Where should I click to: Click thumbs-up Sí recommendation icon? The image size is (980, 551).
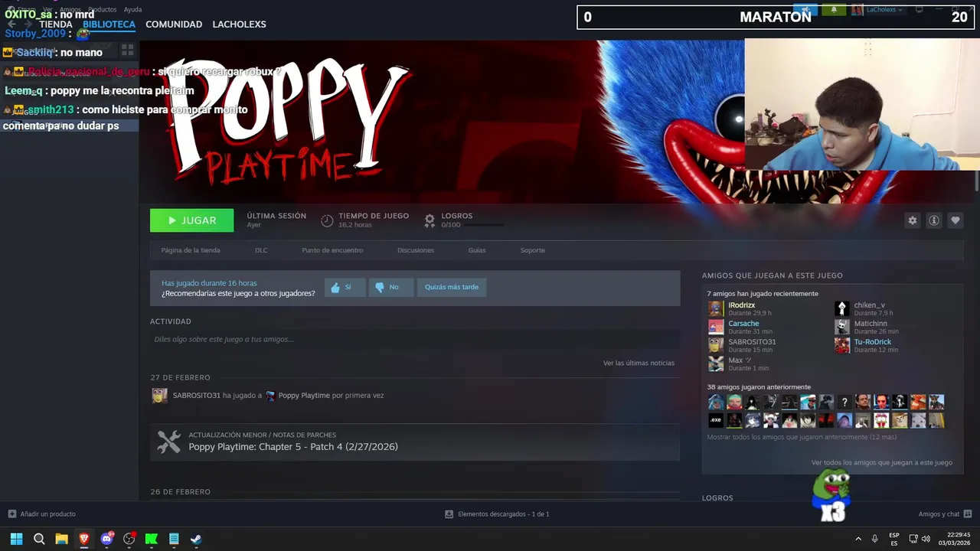coord(335,287)
